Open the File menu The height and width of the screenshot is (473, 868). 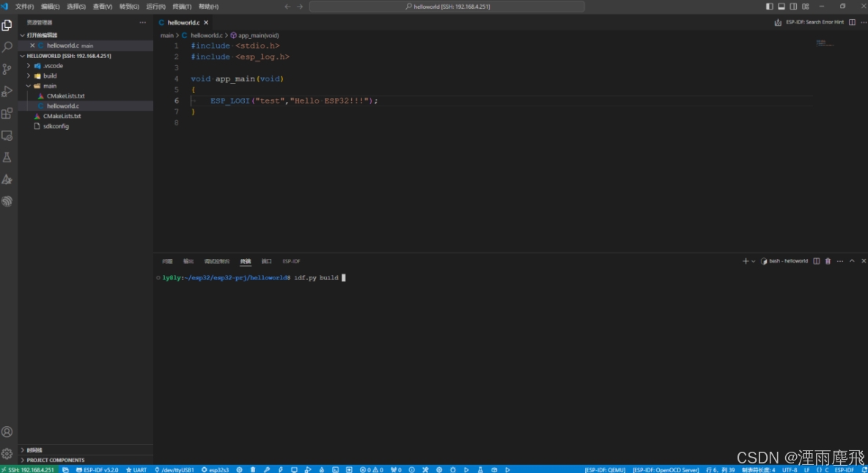[24, 7]
